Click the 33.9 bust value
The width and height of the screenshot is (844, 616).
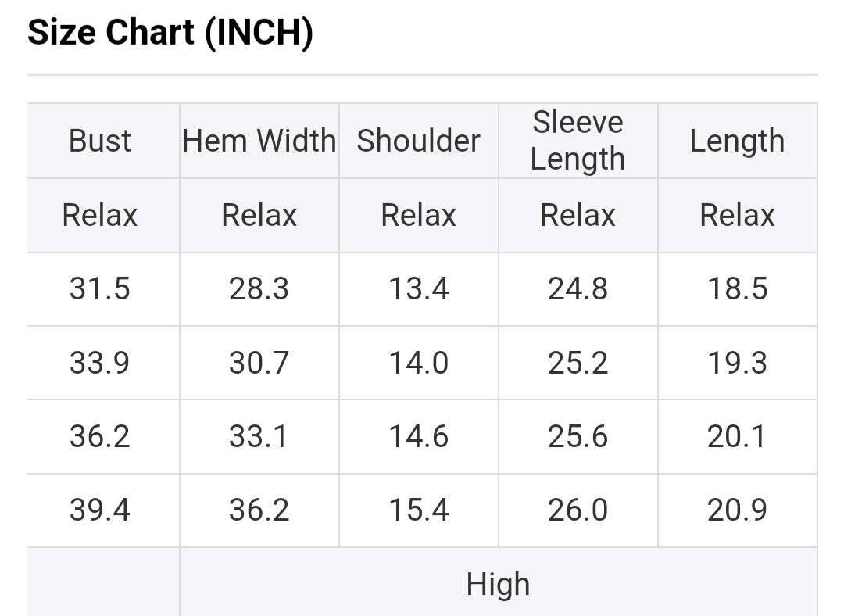100,363
